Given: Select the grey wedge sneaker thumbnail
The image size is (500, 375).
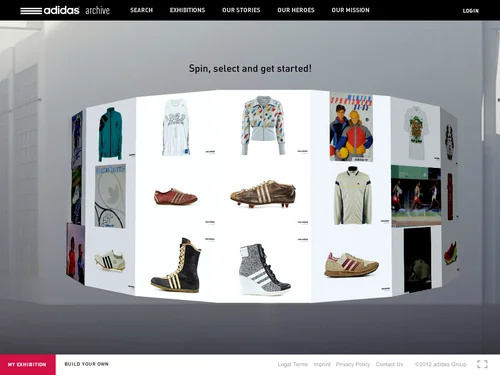Looking at the screenshot, I should tap(265, 270).
